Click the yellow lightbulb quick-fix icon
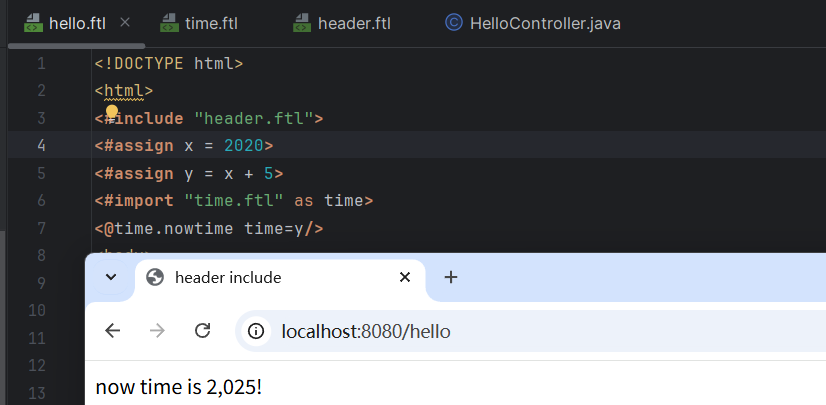Viewport: 826px width, 405px height. (112, 111)
